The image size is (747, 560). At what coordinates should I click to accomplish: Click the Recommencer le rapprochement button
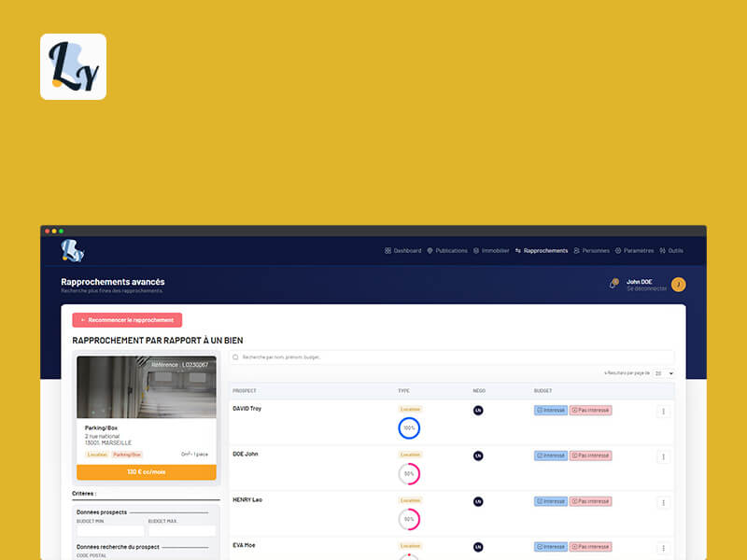click(x=129, y=319)
